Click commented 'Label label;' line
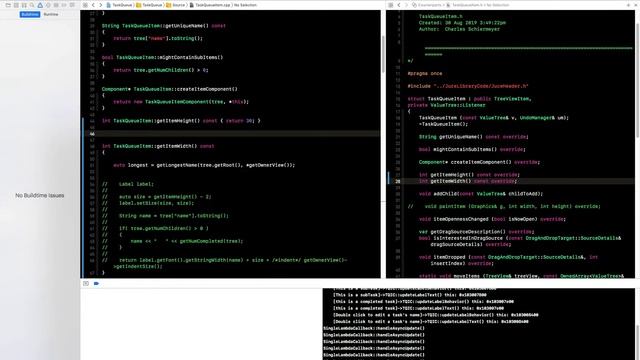 click(128, 184)
